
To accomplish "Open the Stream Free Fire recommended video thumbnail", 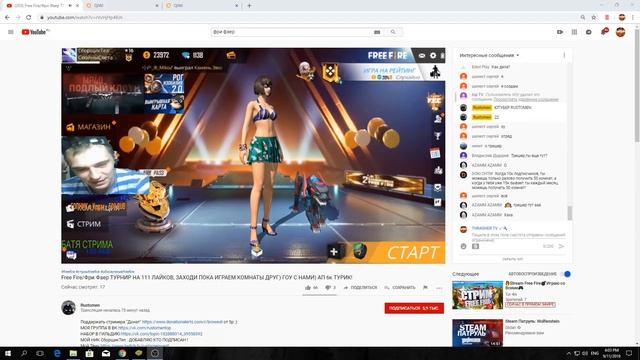I will tap(478, 295).
